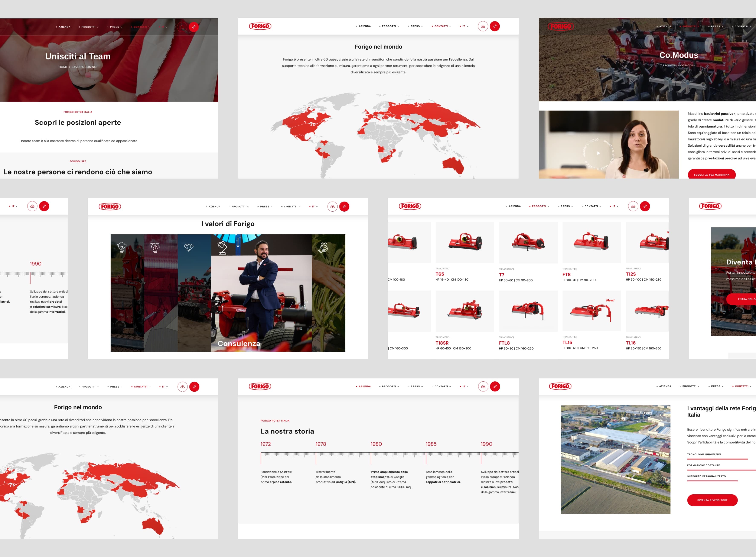Image resolution: width=756 pixels, height=557 pixels.
Task: Click the Forigo logo in La nostra storia mockup
Action: pos(260,386)
